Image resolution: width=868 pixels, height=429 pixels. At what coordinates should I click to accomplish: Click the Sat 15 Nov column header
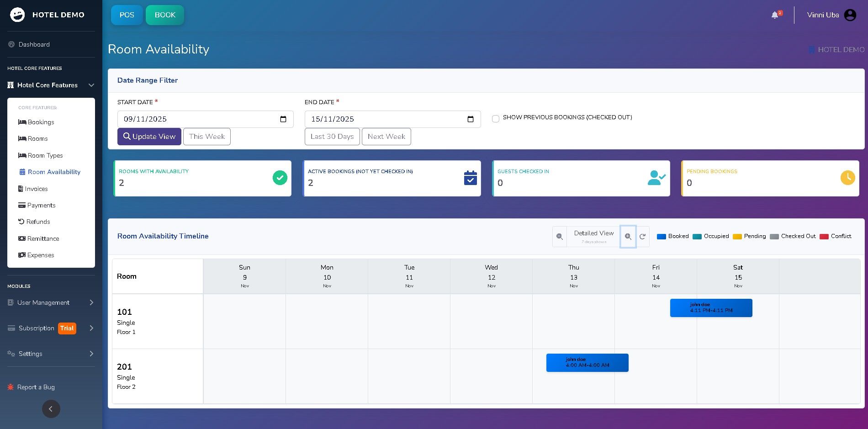point(738,276)
